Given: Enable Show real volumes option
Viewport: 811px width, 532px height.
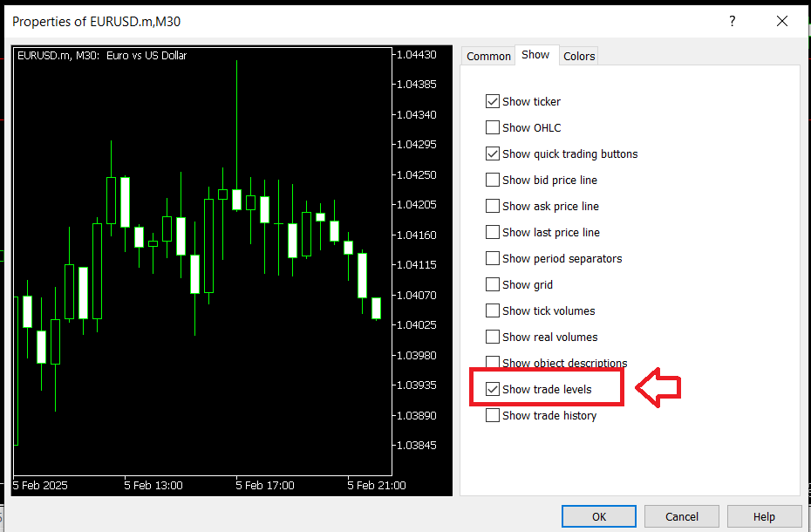Looking at the screenshot, I should (493, 338).
